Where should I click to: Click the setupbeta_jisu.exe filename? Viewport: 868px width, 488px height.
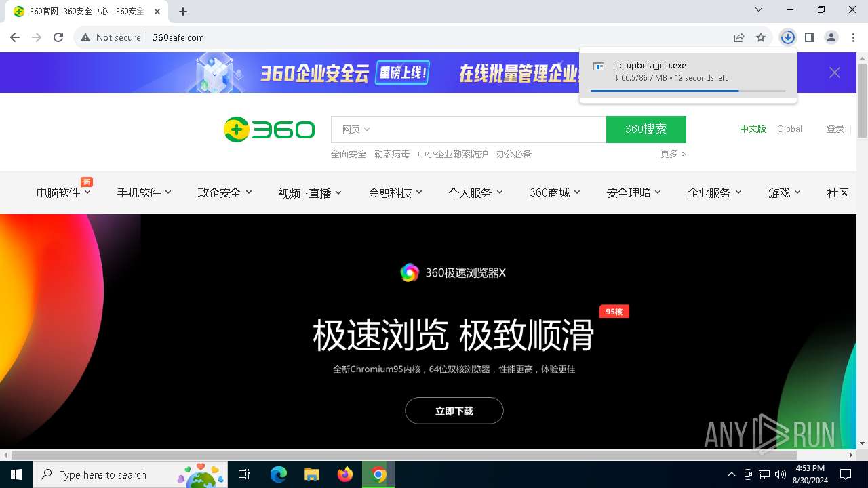point(650,66)
